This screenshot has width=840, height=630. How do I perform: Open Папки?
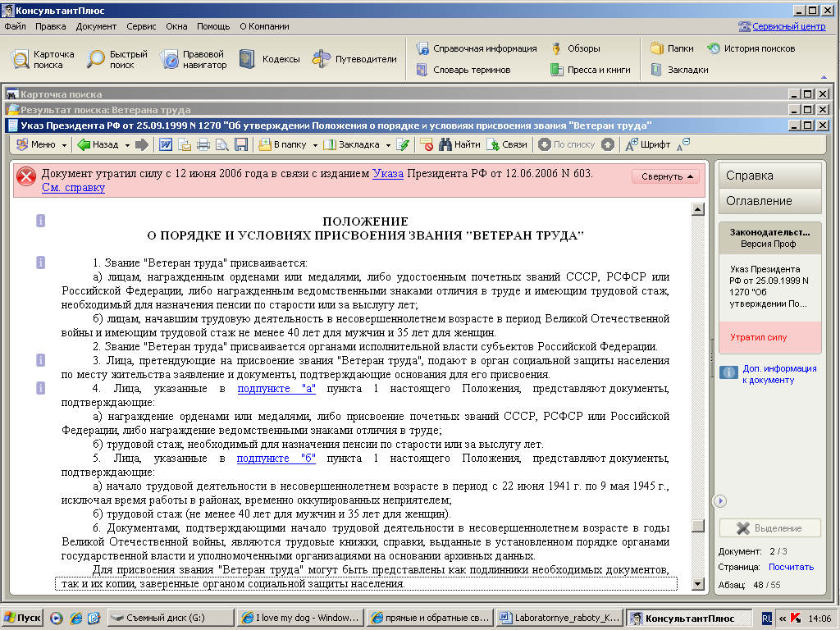coord(673,48)
